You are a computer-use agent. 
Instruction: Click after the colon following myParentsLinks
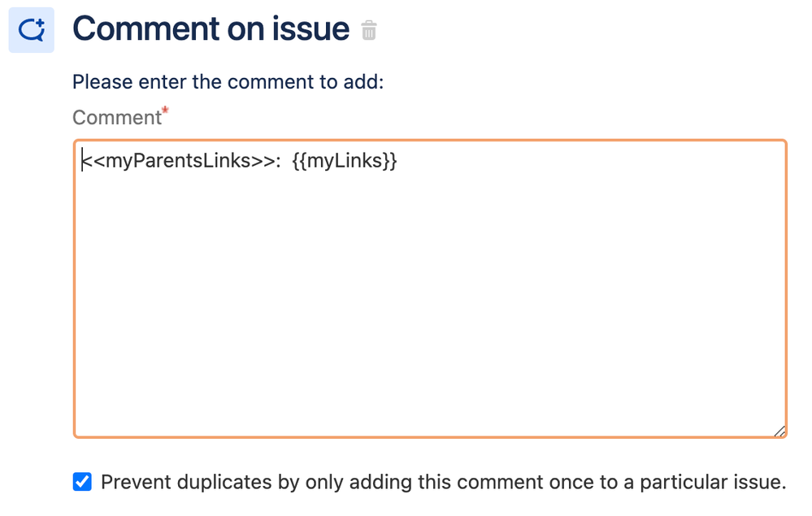pyautogui.click(x=283, y=160)
